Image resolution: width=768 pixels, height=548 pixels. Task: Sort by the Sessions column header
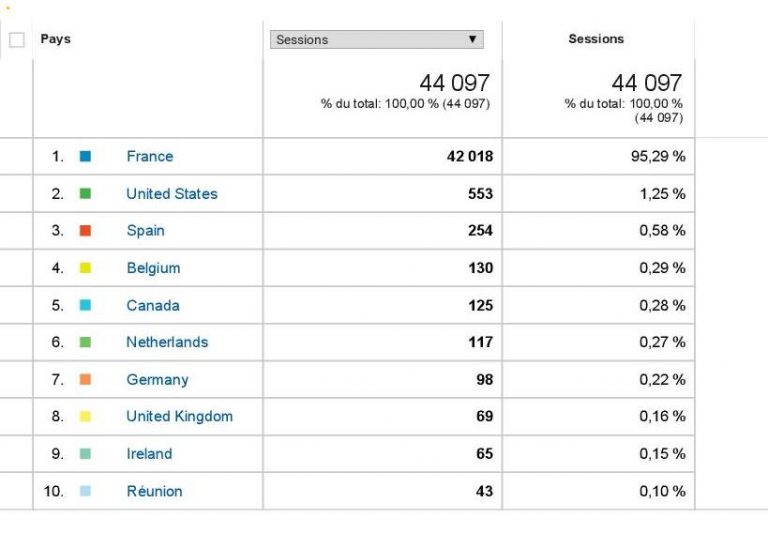596,39
